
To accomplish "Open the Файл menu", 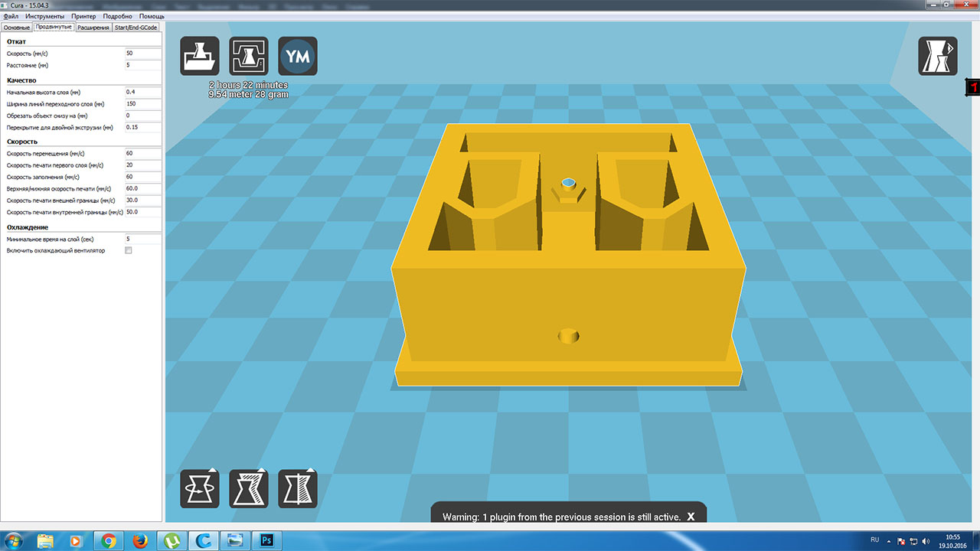I will pos(11,16).
